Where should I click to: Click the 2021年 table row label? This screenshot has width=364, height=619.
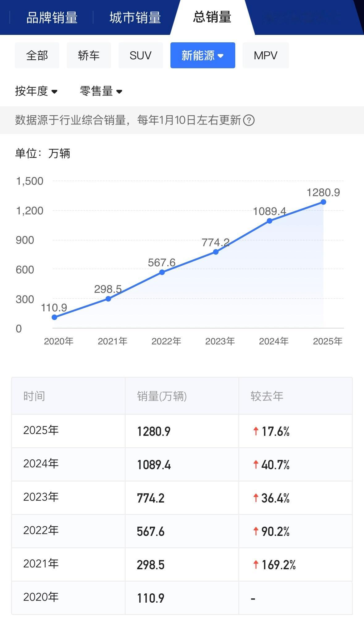pos(41,564)
